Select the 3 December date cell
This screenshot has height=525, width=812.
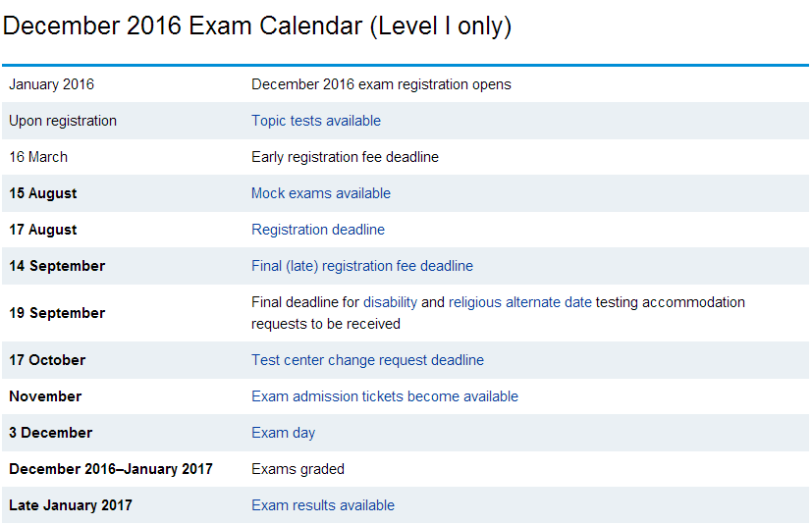click(x=50, y=433)
